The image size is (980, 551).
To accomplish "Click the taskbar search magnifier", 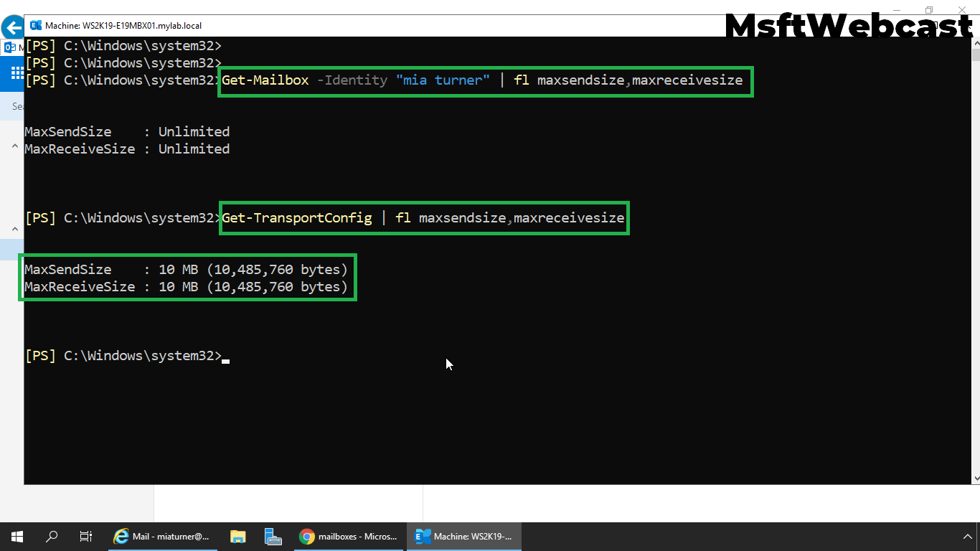I will [x=52, y=536].
